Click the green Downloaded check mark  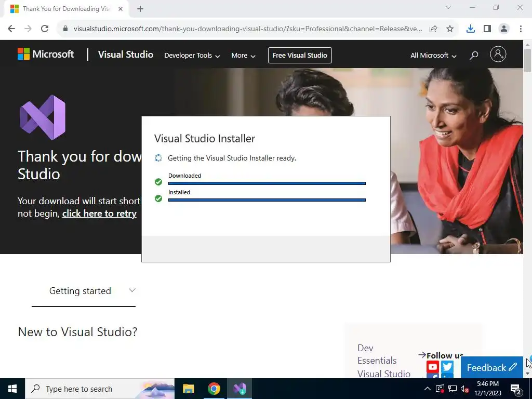[x=158, y=182]
